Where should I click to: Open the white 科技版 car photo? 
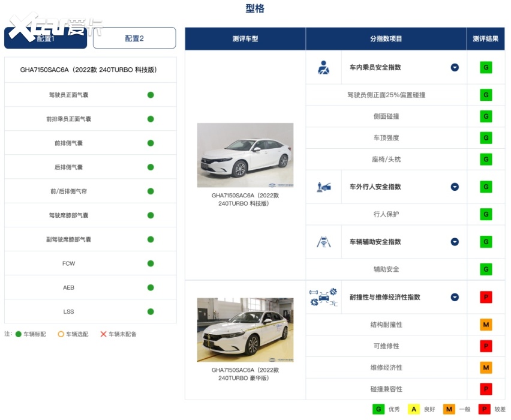tap(245, 155)
